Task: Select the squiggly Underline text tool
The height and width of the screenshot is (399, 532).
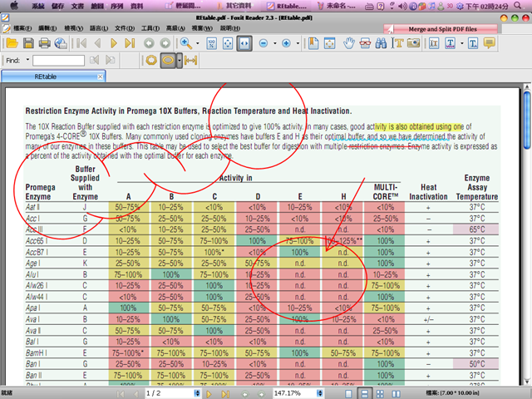Action: pos(451,43)
